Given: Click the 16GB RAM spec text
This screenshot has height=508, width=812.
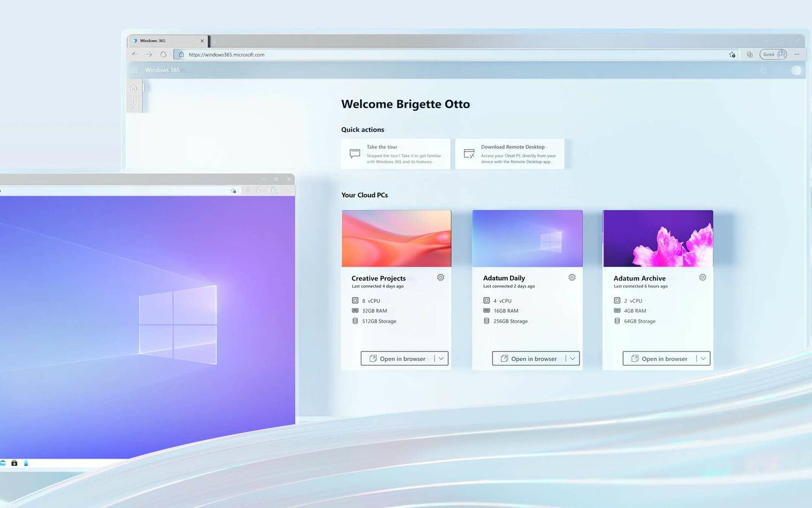Looking at the screenshot, I should [x=506, y=311].
